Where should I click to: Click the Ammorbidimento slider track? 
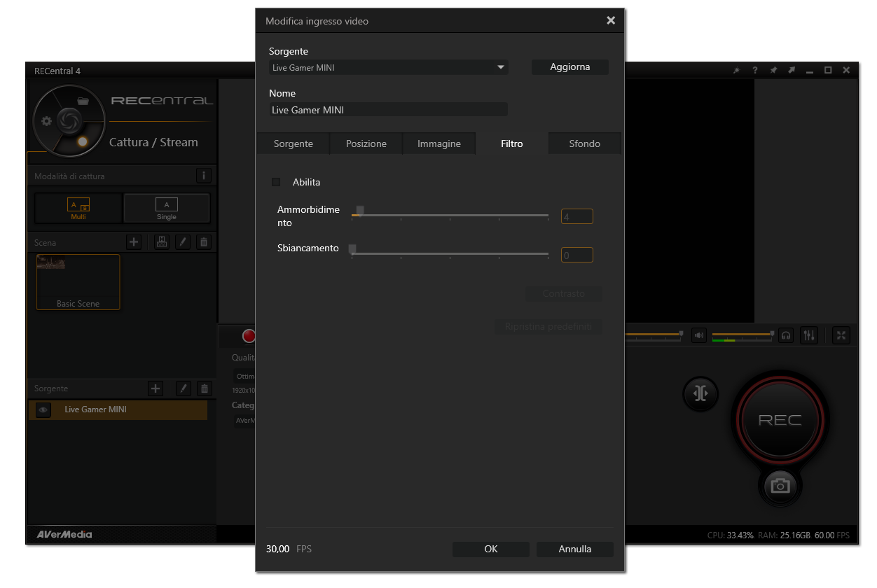pos(450,216)
